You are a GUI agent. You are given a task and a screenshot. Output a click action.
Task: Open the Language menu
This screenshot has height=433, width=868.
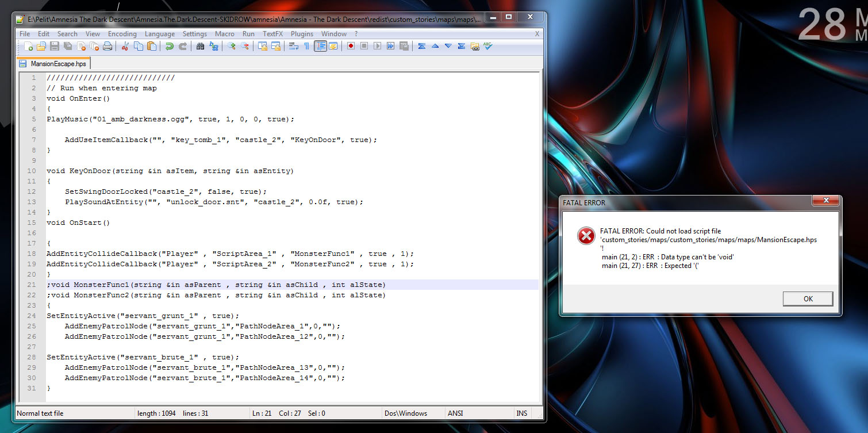(159, 34)
